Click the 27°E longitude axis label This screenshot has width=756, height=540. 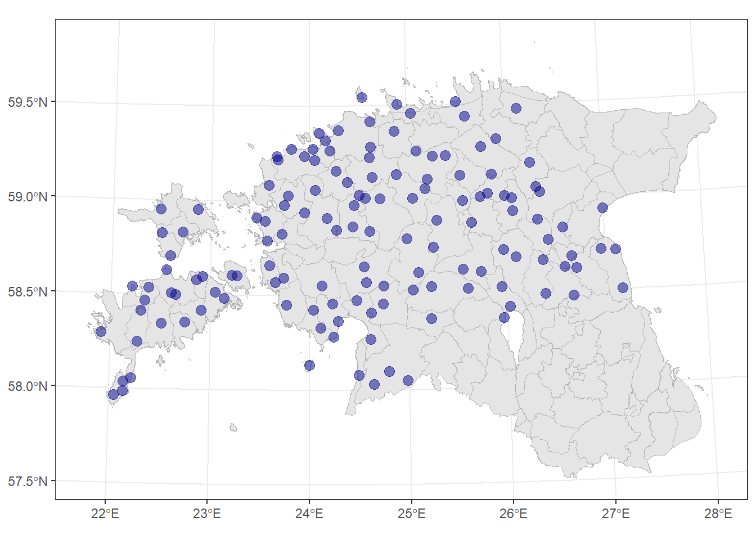pos(615,514)
